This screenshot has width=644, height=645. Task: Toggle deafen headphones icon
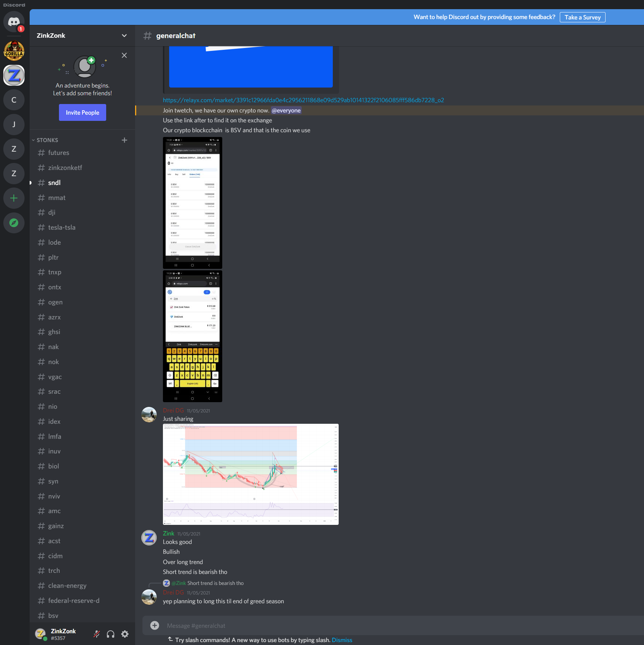(111, 634)
